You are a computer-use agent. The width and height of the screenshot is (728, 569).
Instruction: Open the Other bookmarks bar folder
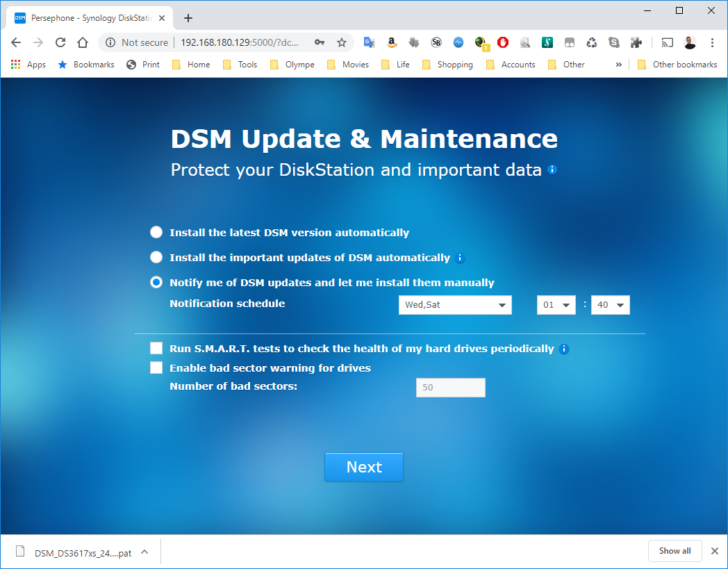(x=566, y=65)
